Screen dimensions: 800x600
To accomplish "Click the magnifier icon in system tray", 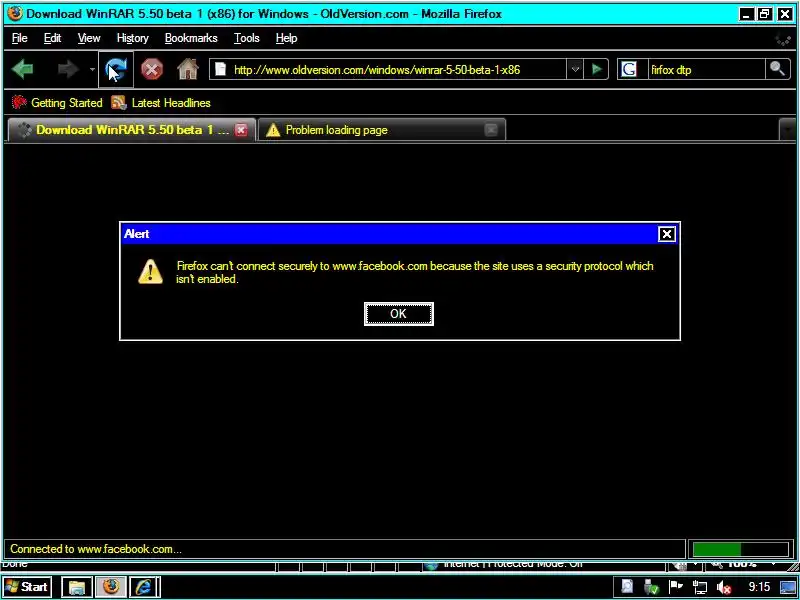I will tap(628, 587).
